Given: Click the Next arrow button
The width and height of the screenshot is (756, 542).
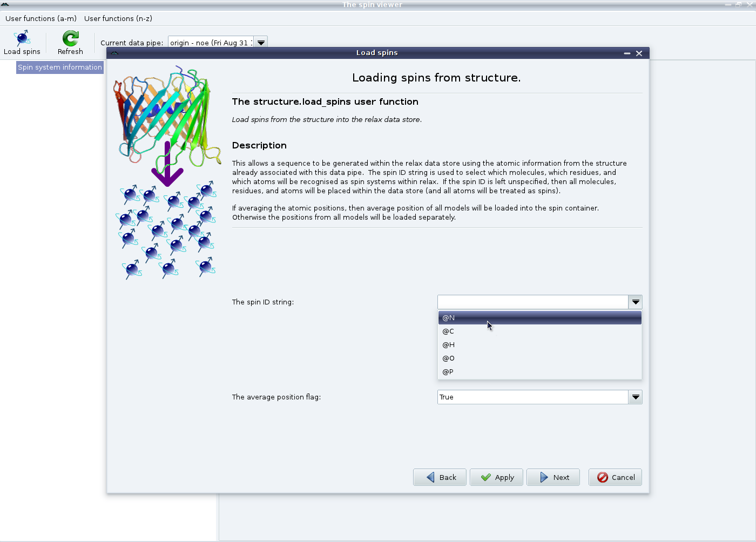Looking at the screenshot, I should [553, 477].
